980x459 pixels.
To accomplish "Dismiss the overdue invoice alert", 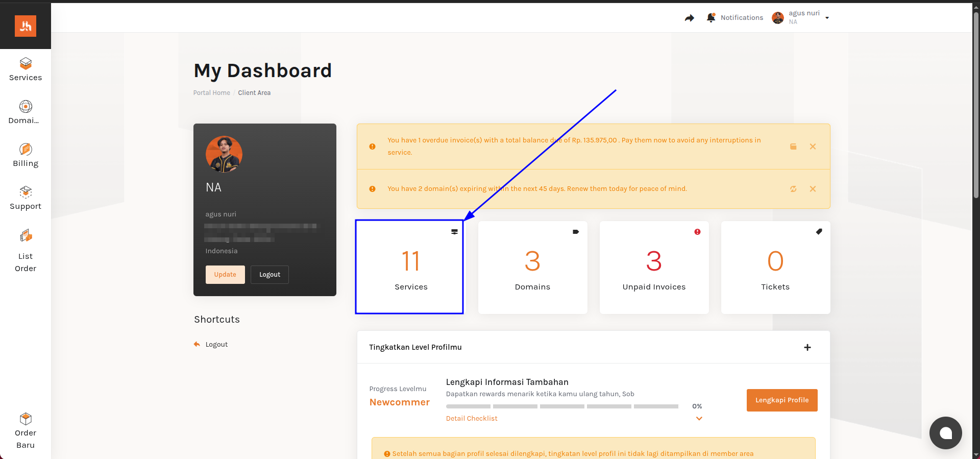I will tap(813, 147).
